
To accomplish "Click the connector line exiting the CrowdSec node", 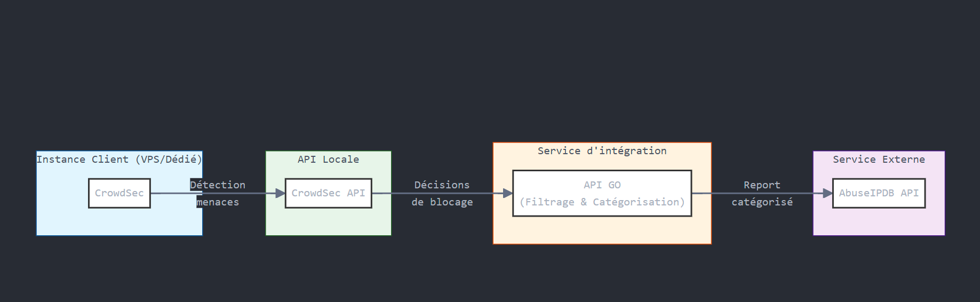I will pyautogui.click(x=171, y=193).
